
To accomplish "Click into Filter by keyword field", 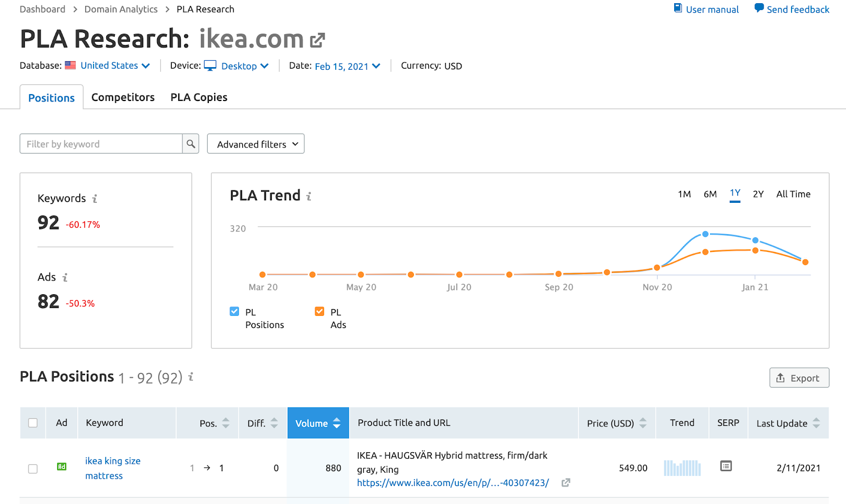I will (x=101, y=144).
